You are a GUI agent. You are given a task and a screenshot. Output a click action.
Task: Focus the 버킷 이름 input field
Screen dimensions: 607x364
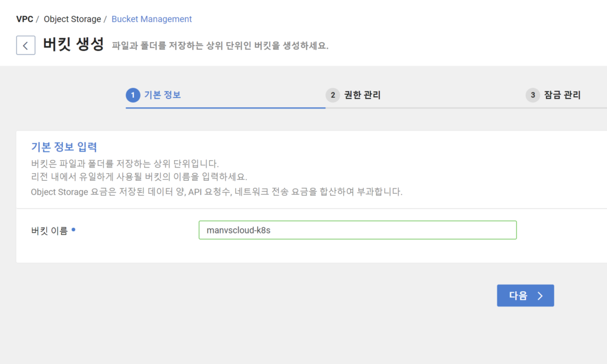point(357,230)
